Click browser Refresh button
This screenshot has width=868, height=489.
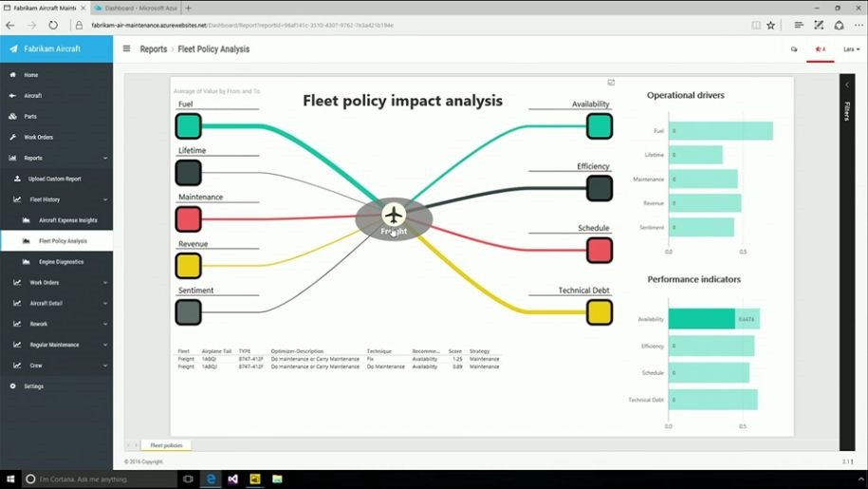click(x=52, y=26)
